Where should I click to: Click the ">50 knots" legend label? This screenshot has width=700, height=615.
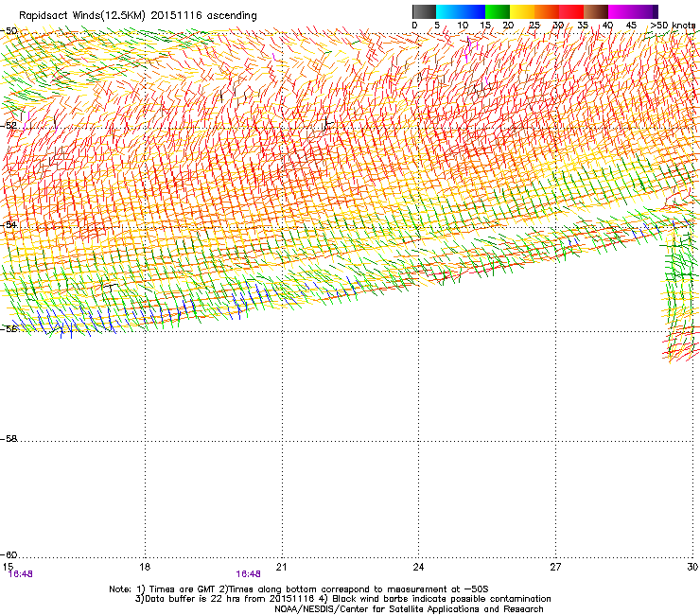point(673,26)
